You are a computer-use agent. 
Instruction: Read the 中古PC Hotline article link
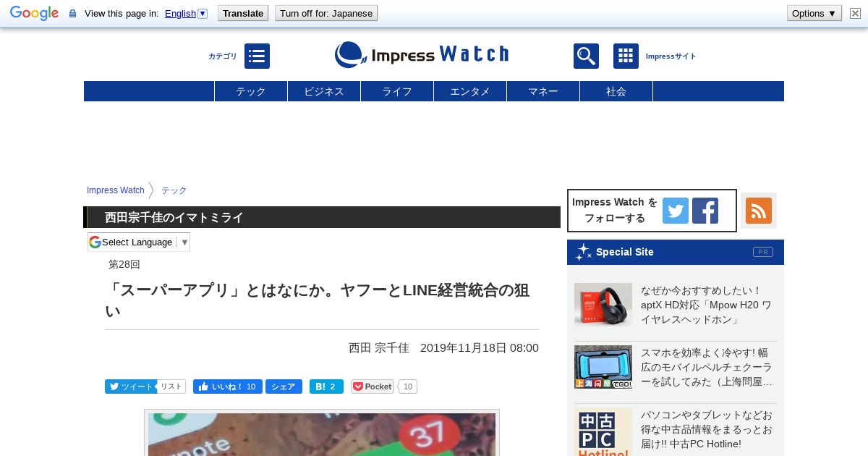point(706,429)
